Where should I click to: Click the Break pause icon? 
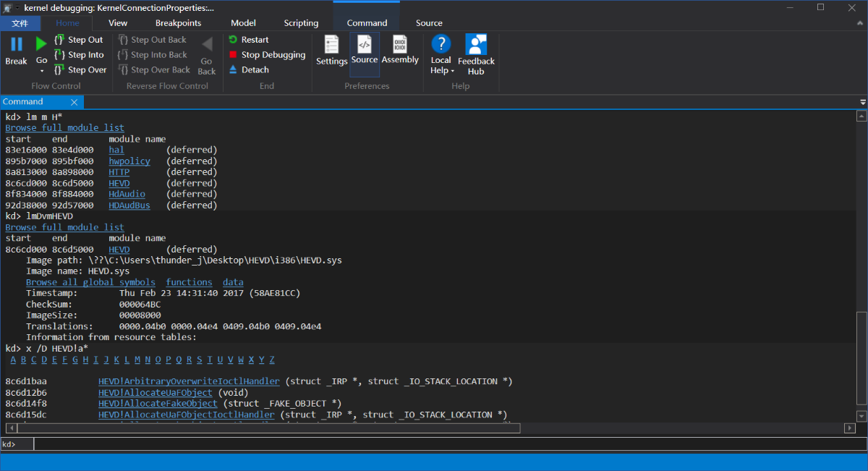(16, 45)
